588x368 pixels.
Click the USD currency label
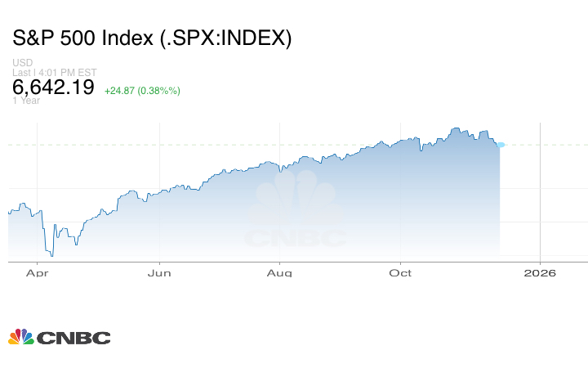[22, 63]
